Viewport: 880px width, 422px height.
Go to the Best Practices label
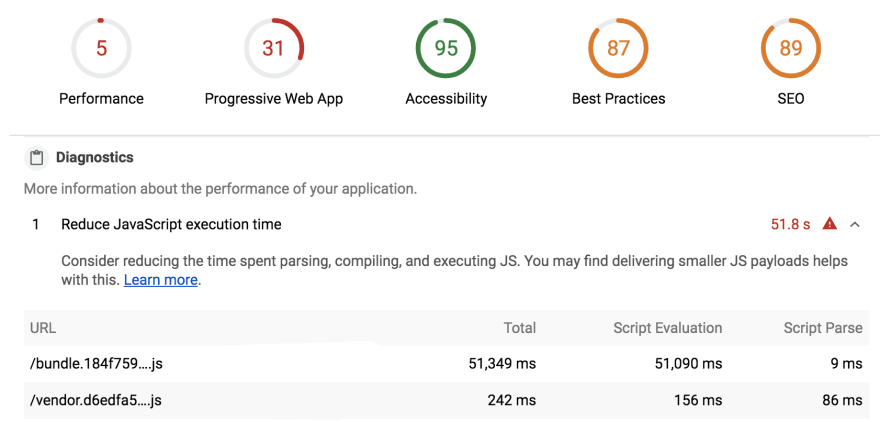pos(618,99)
